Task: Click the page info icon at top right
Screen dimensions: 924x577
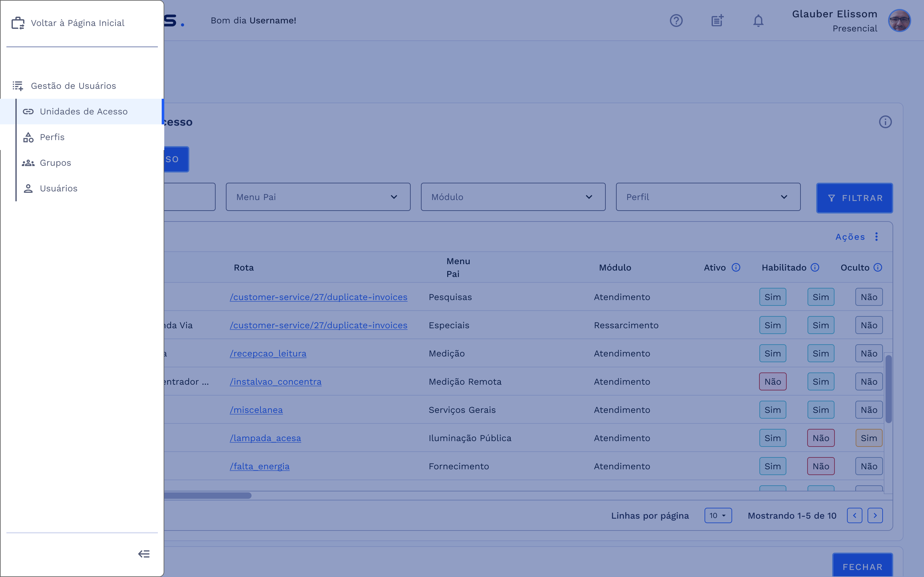Action: [885, 122]
